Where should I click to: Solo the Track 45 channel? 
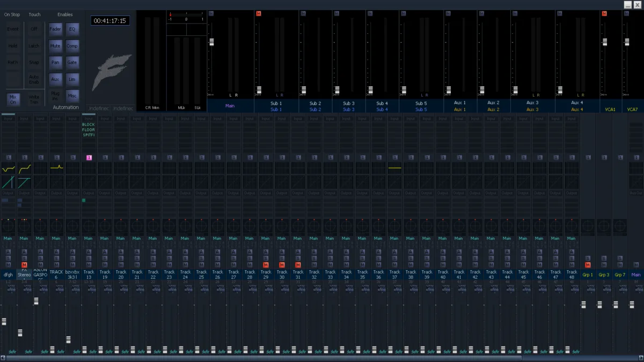523,258
